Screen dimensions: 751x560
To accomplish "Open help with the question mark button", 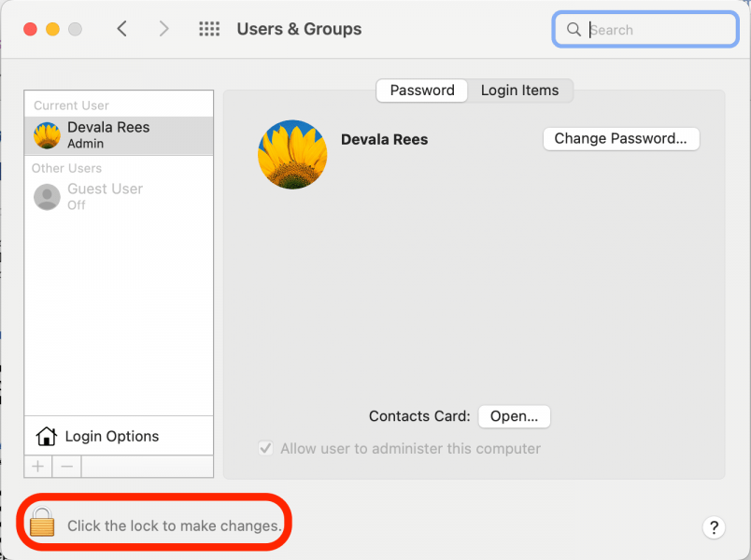I will [714, 527].
